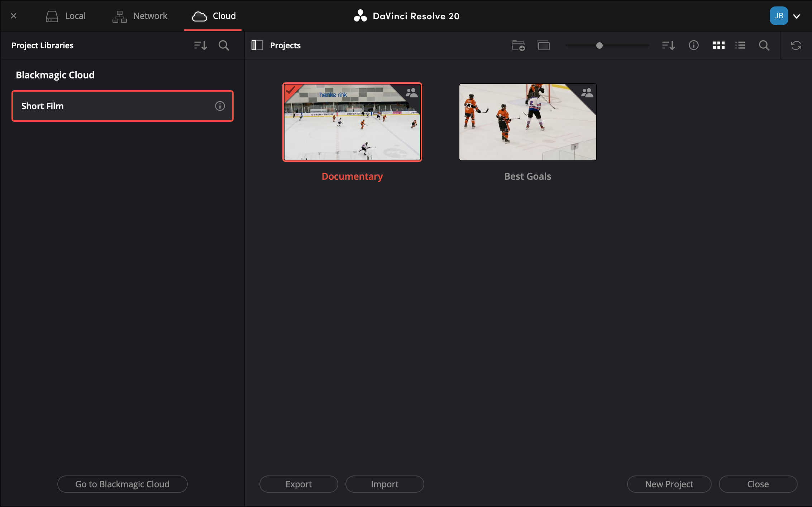
Task: Toggle the Project Libraries sidebar visibility
Action: [x=257, y=45]
